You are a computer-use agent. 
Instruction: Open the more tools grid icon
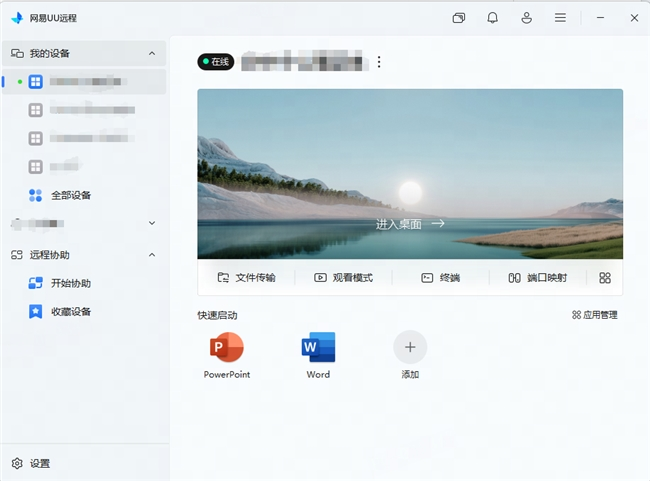point(605,278)
